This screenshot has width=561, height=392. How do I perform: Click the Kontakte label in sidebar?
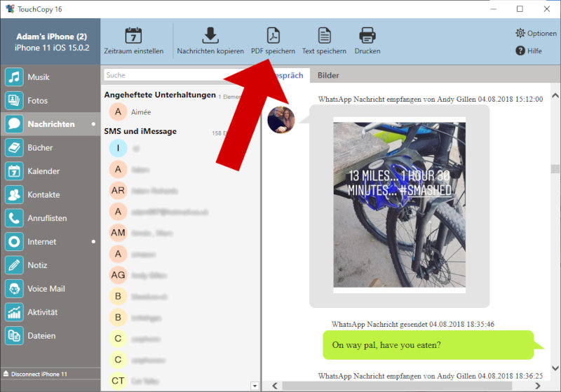43,194
